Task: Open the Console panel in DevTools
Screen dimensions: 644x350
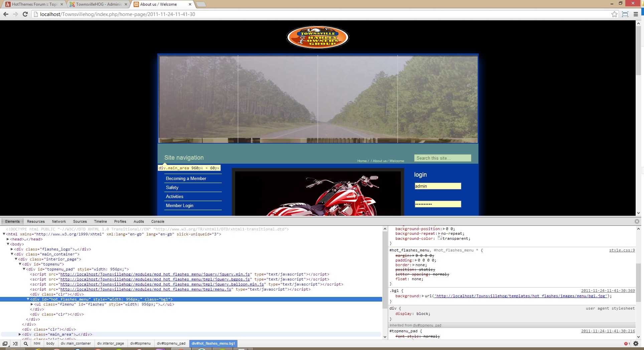Action: 158,221
